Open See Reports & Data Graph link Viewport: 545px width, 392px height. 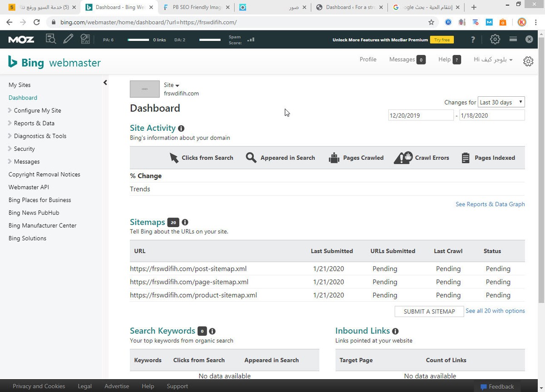click(490, 204)
